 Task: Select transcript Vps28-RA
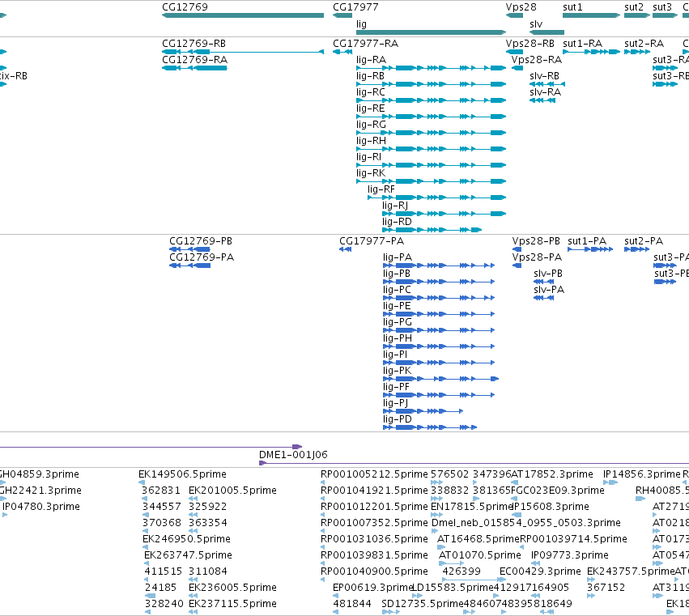517,68
